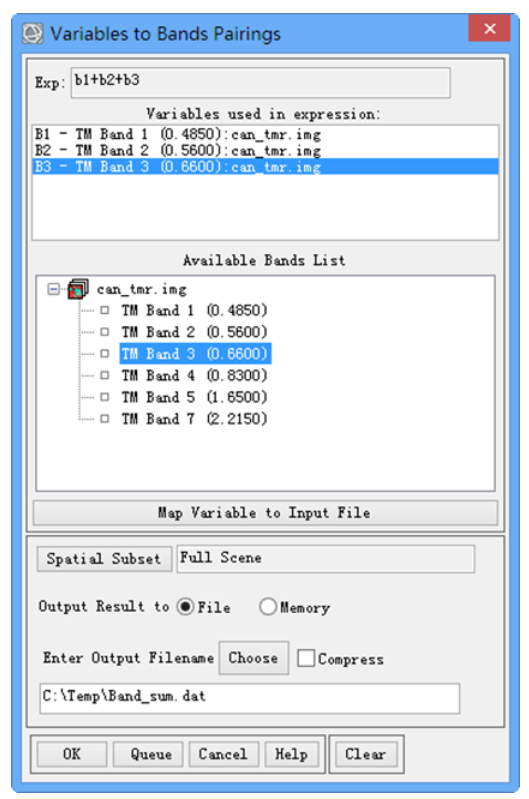Click the can_tmr.img file stack icon
Screen dimensions: 529x799
78,289
